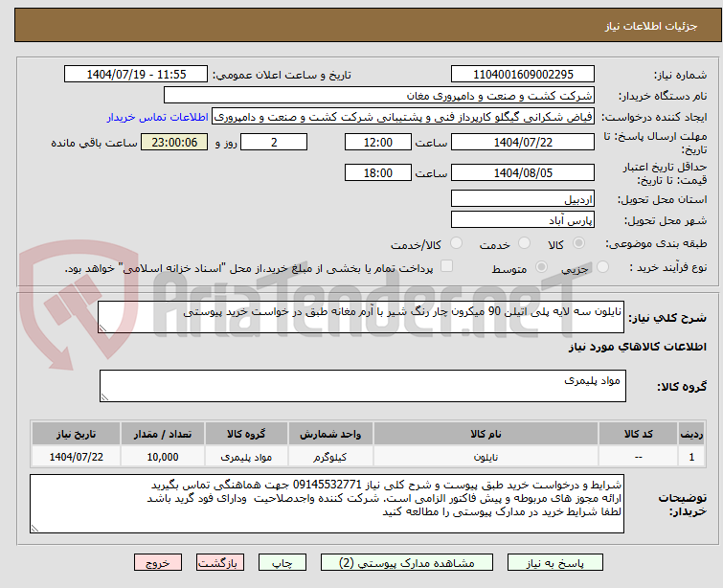
Task: Click the item code cell showing --
Action: 638,457
